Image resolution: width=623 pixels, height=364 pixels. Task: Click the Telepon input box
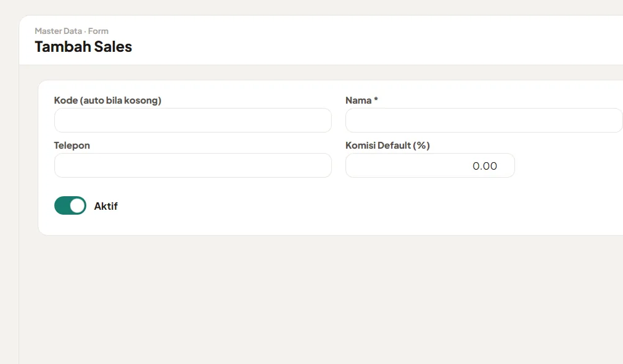click(x=193, y=165)
